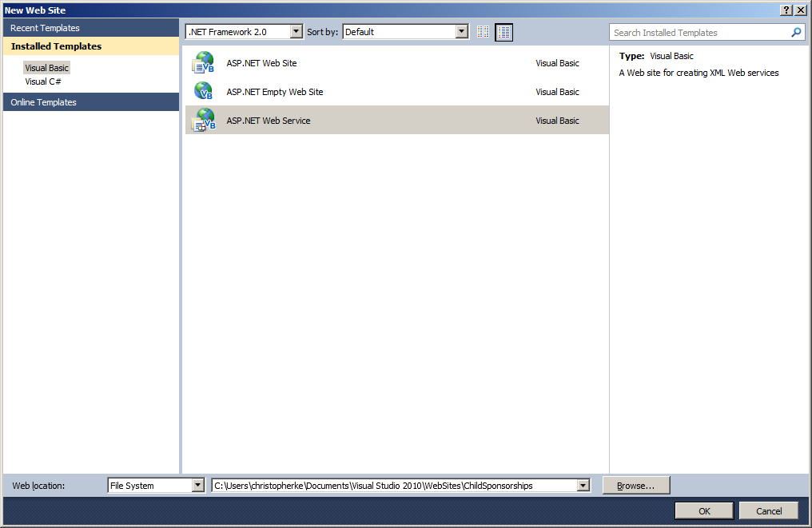
Task: Select the ASP.NET Empty Web Site name
Action: [x=274, y=92]
